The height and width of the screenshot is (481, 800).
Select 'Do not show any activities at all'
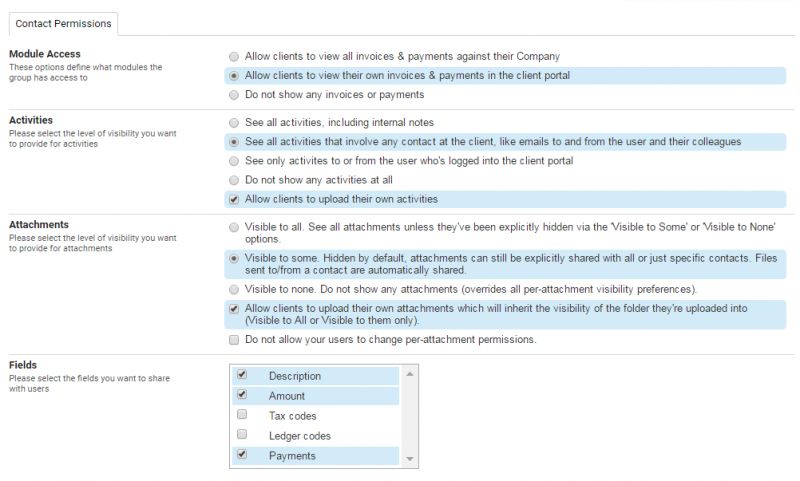234,180
